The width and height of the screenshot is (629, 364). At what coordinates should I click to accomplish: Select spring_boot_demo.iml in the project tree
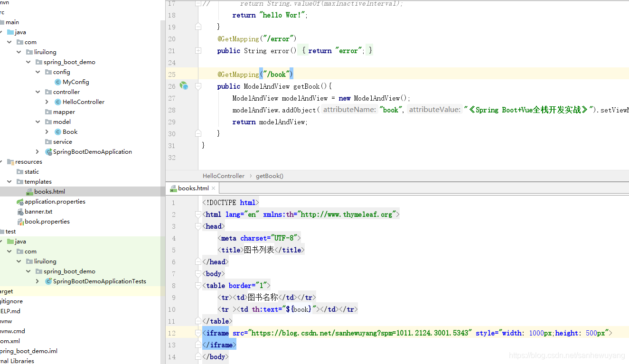coord(28,351)
